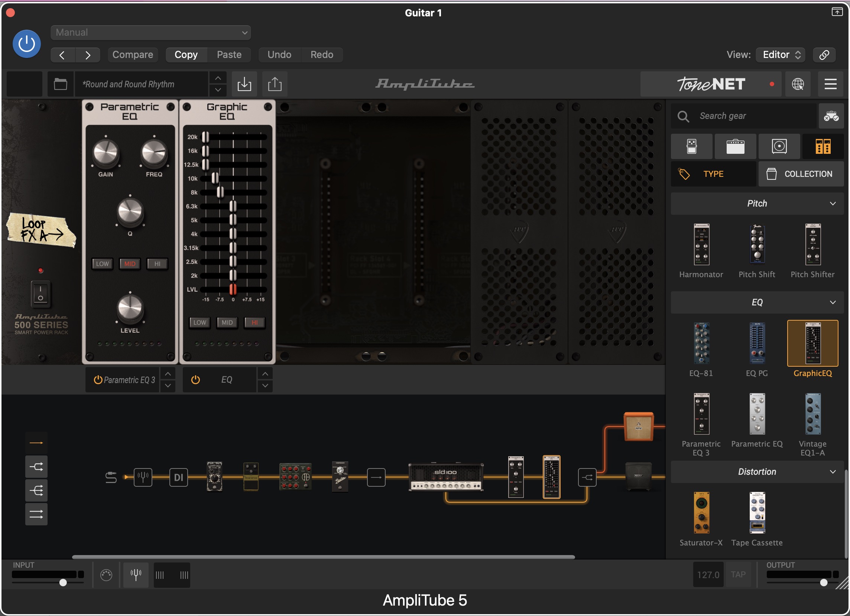Save preset using the download tray icon
Screen dimensions: 850x616
(244, 84)
